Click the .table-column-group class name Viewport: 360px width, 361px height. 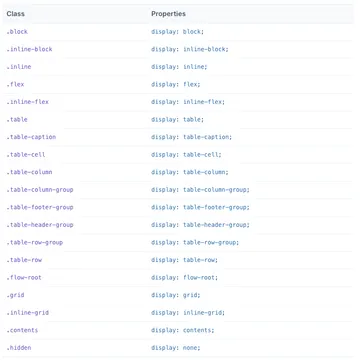[x=40, y=190]
